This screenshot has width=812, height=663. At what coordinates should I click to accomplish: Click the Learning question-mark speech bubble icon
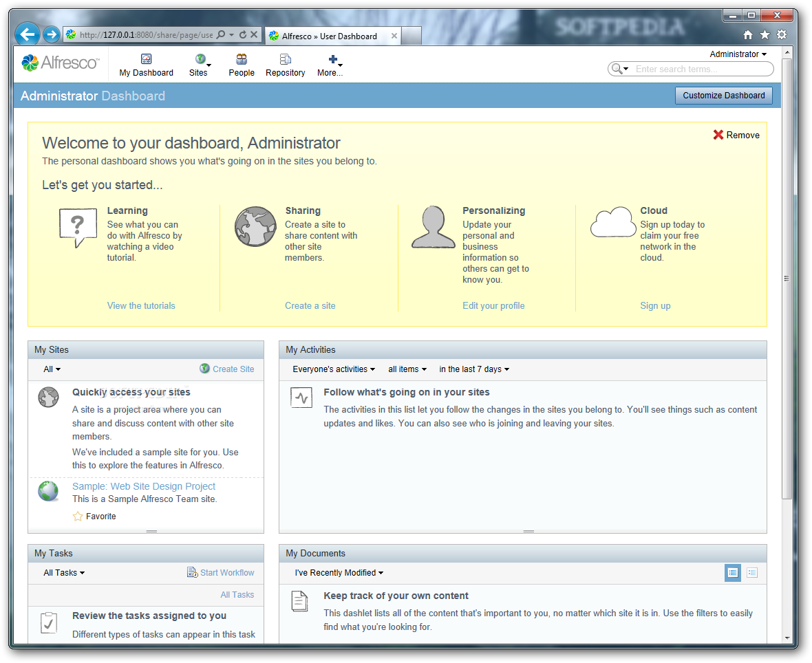[x=78, y=228]
